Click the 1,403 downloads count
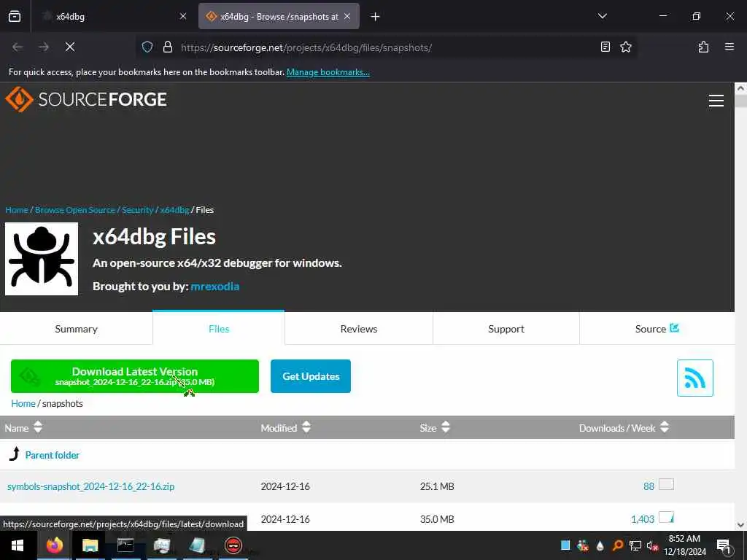This screenshot has height=560, width=747. pyautogui.click(x=642, y=519)
